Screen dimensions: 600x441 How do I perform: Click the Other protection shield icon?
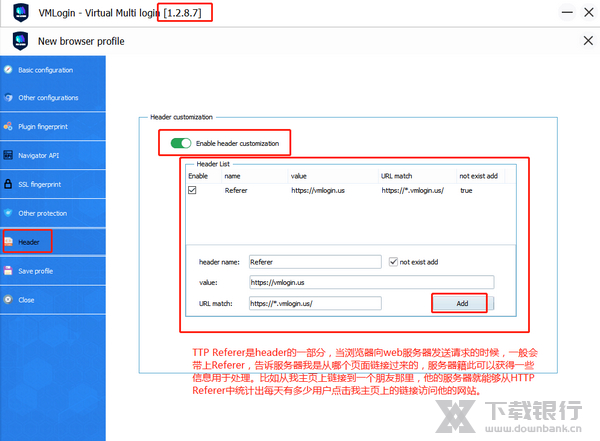8,213
